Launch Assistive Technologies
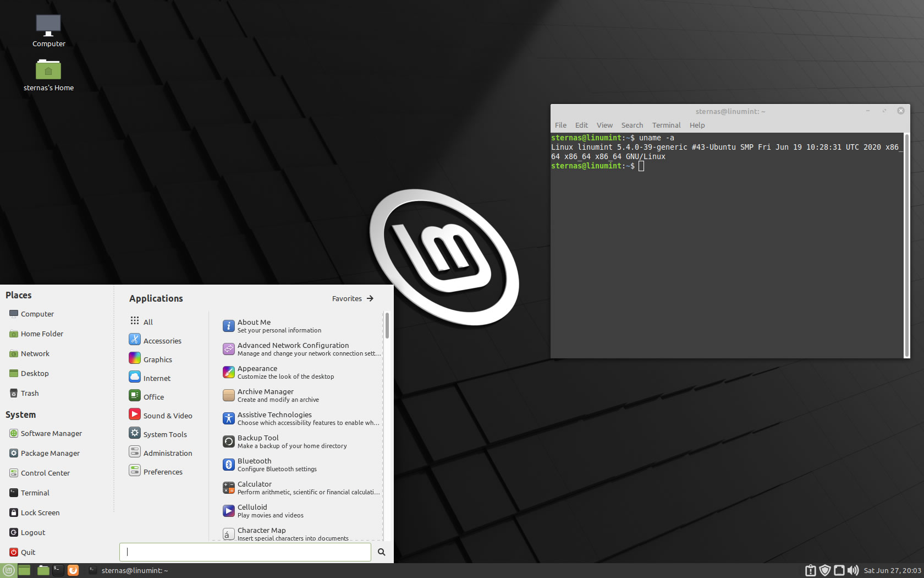The height and width of the screenshot is (578, 924). 301,418
